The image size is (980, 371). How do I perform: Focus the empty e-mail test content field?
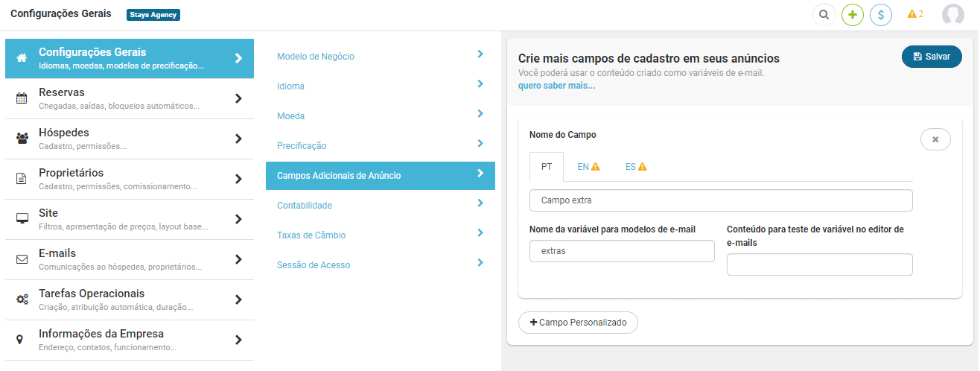pos(819,264)
